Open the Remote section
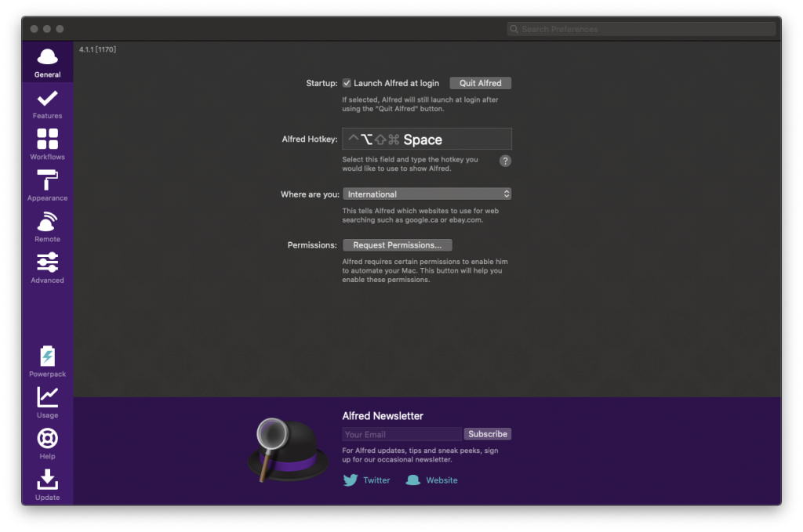Viewport: 803px width, 532px height. pyautogui.click(x=47, y=227)
